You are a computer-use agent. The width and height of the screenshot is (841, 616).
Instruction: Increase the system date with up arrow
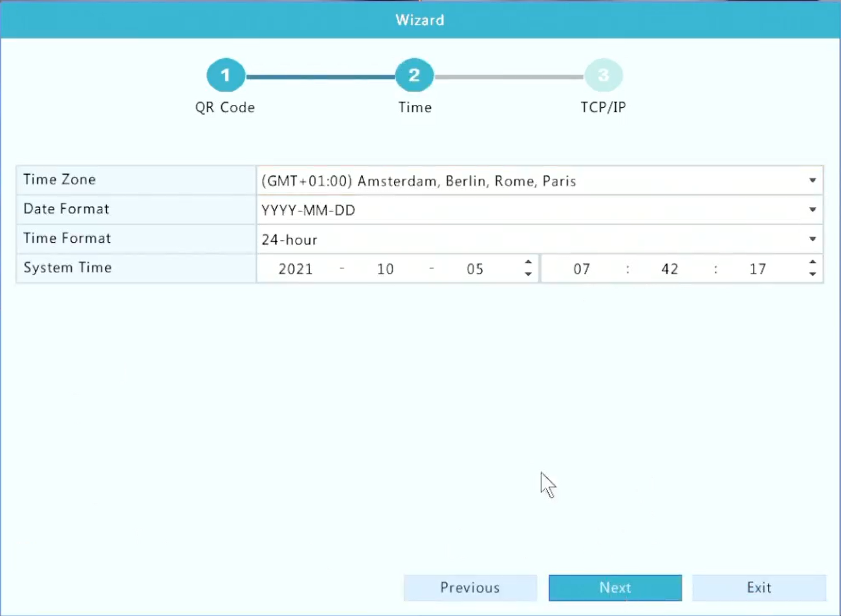[x=528, y=262]
